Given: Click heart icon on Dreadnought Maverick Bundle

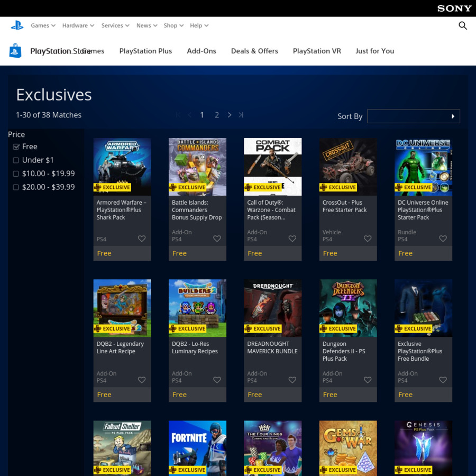Looking at the screenshot, I should [292, 380].
